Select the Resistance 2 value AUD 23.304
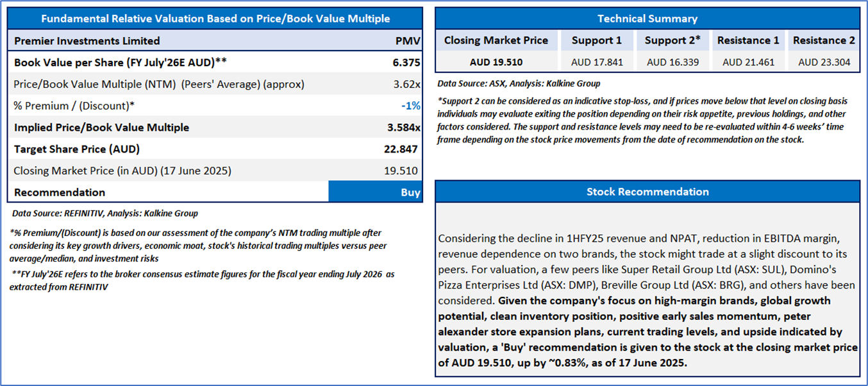Image resolution: width=868 pixels, height=386 pixels. [x=824, y=62]
